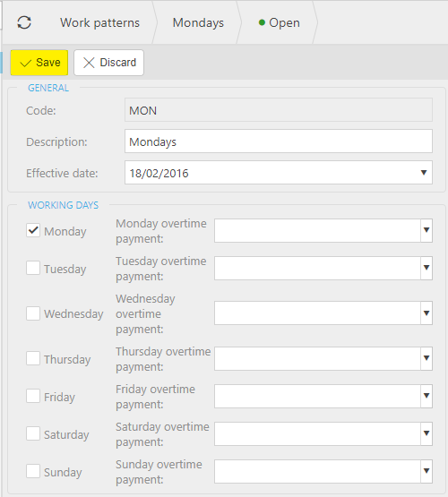Click the Code field showing MON
The height and width of the screenshot is (497, 448).
[279, 110]
